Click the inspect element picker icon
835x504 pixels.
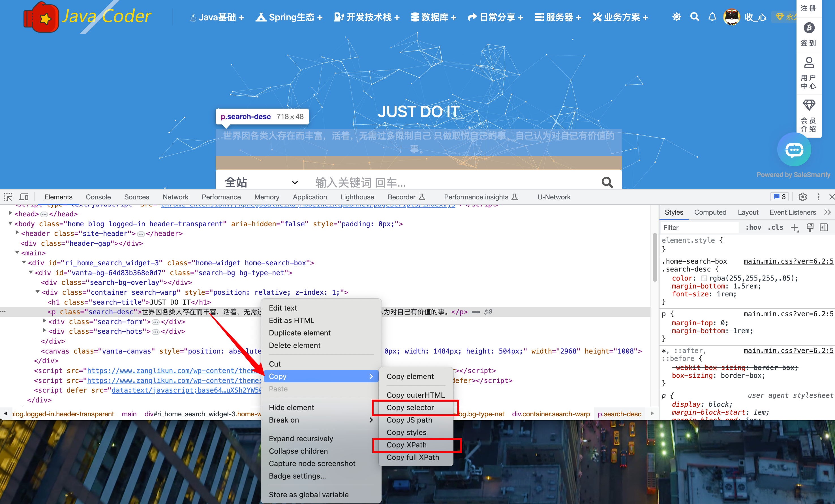click(x=8, y=197)
